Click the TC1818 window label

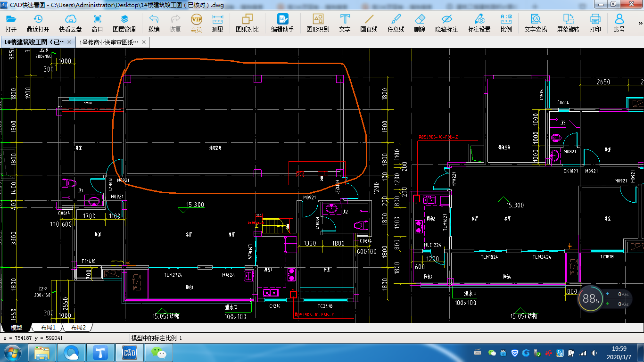pos(607,257)
